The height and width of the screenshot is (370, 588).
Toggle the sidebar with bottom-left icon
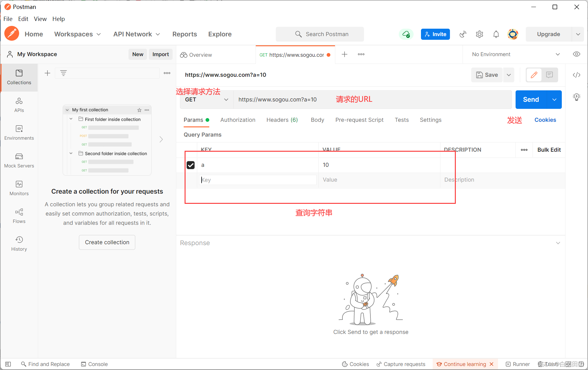[x=8, y=364]
